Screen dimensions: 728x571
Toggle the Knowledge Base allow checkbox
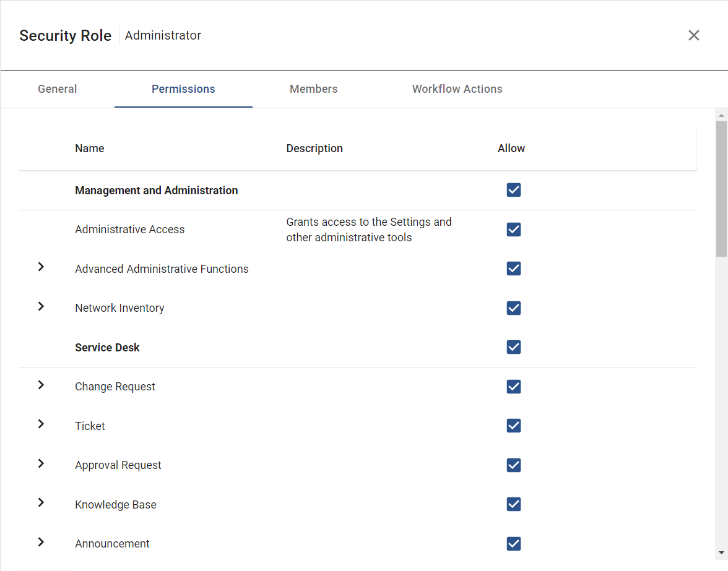[x=514, y=504]
